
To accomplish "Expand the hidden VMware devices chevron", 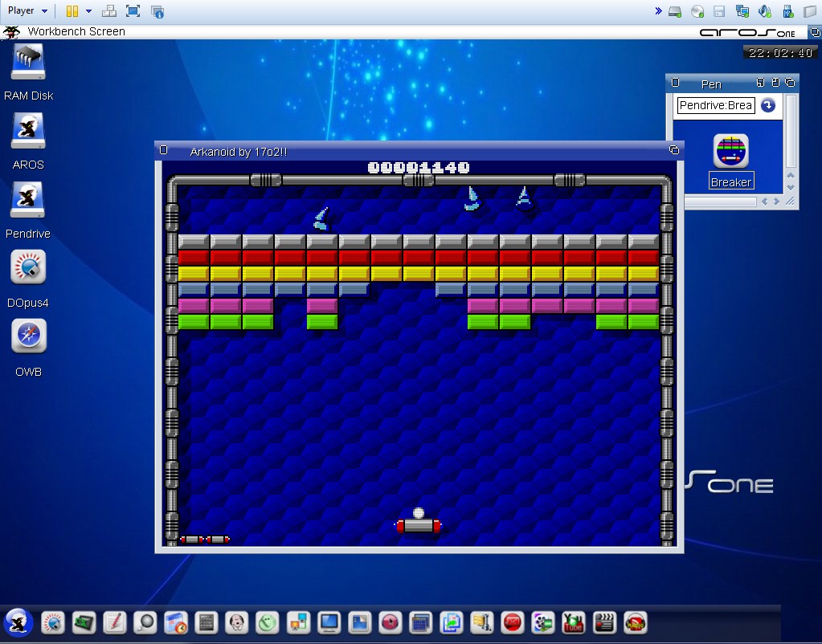I will point(658,11).
